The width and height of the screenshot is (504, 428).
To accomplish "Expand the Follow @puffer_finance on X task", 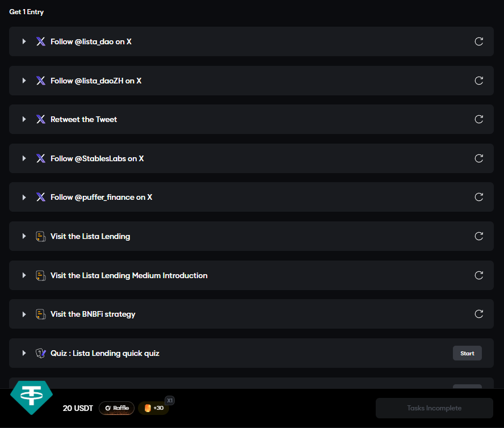I will pyautogui.click(x=24, y=197).
